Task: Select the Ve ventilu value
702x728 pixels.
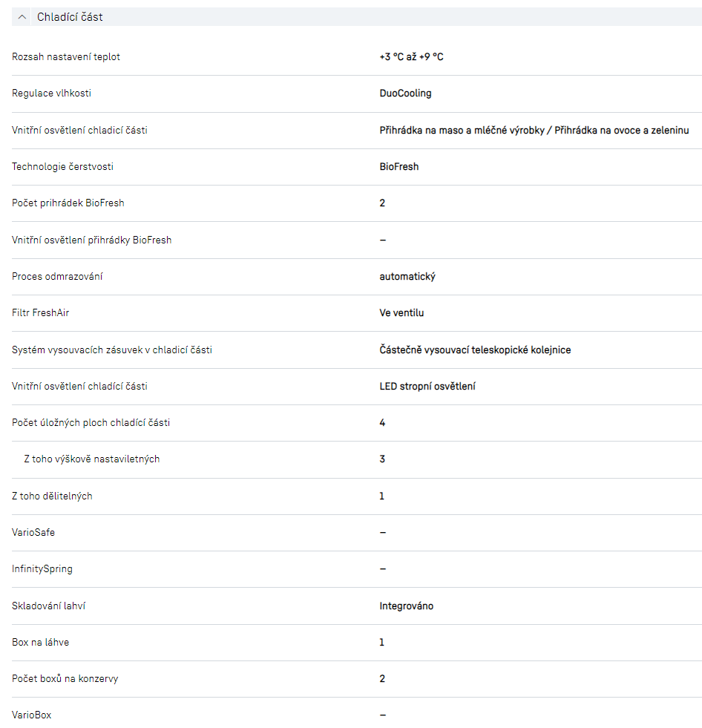Action: coord(401,313)
